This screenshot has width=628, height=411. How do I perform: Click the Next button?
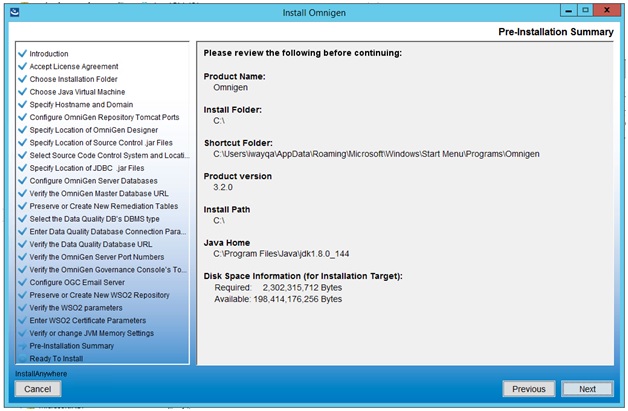587,389
